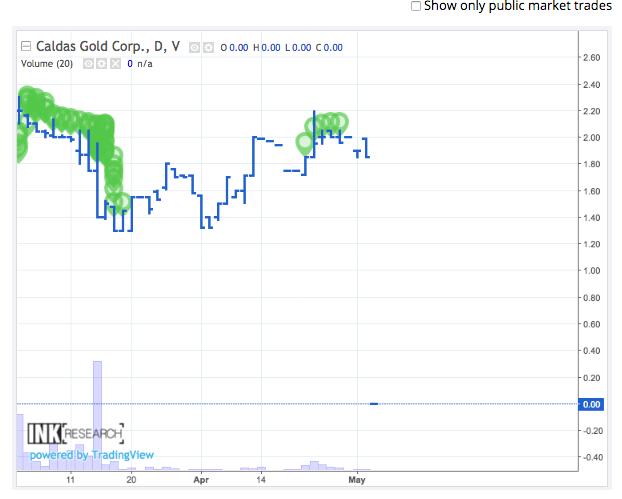Click the '14' date label on time axis
Viewport: 622px width, 499px height.
click(261, 480)
